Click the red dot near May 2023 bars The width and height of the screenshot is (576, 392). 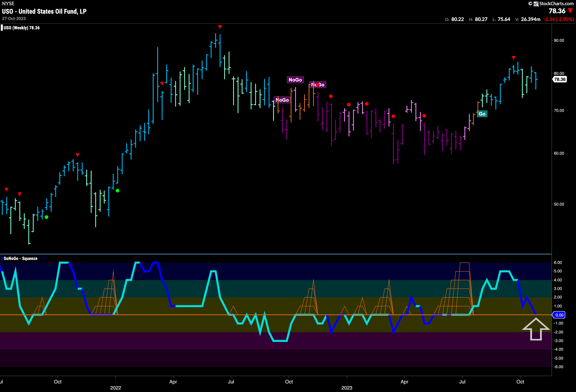click(x=424, y=116)
